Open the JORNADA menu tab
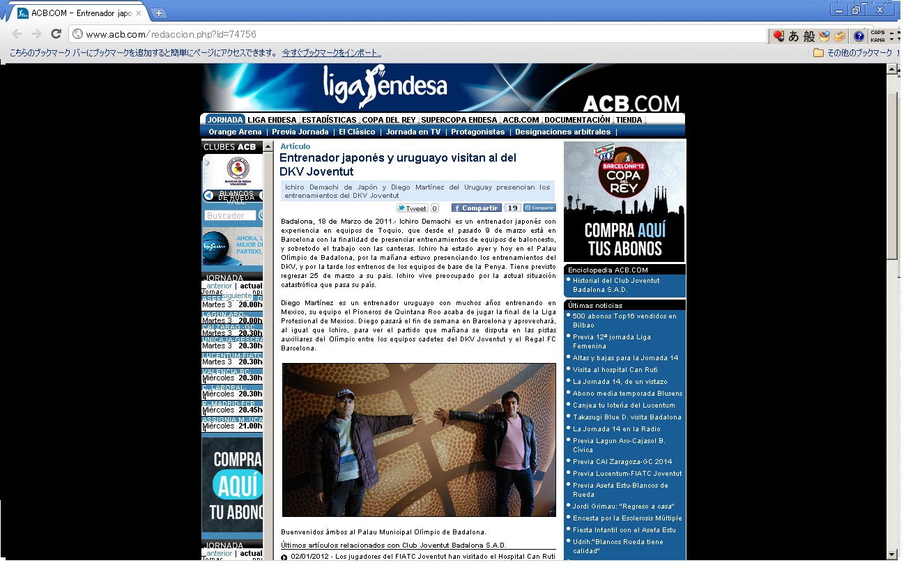This screenshot has width=906, height=588. (224, 120)
